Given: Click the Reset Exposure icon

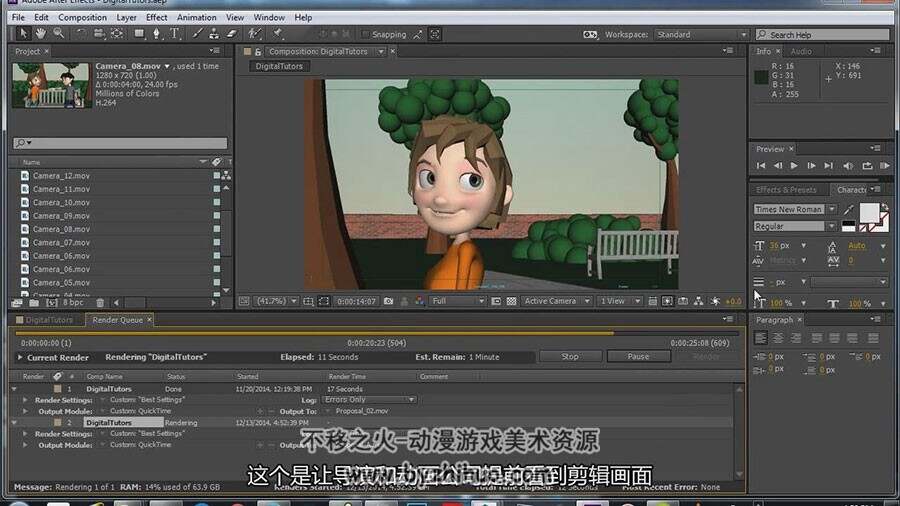Looking at the screenshot, I should tap(715, 301).
